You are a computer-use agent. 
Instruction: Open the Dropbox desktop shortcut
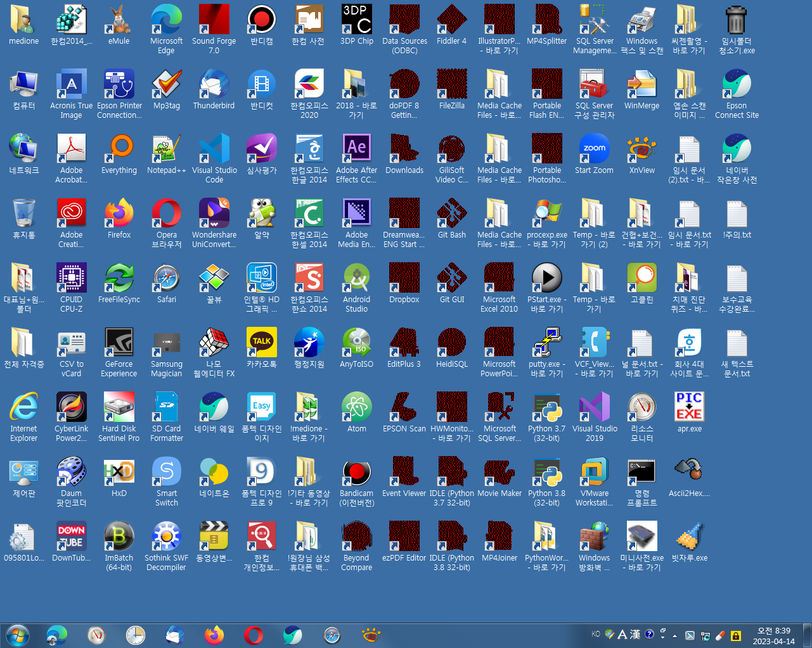pos(404,283)
